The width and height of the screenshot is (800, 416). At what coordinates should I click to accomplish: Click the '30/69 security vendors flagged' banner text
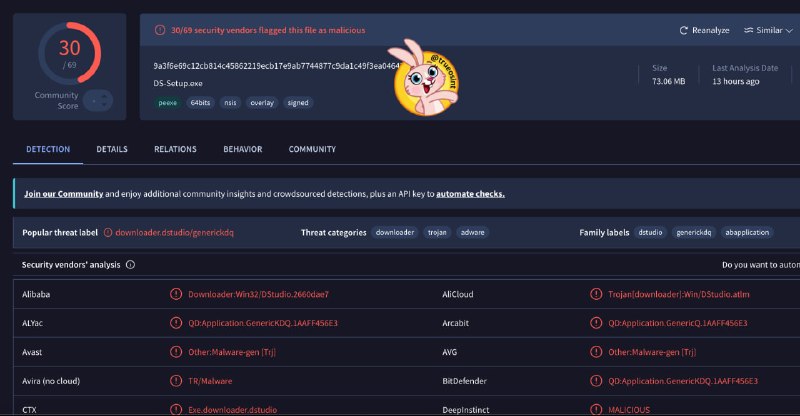point(268,30)
